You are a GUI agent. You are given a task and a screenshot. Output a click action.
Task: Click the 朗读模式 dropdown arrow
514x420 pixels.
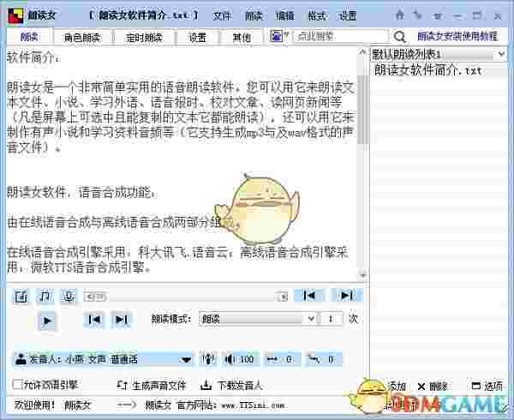tap(312, 319)
